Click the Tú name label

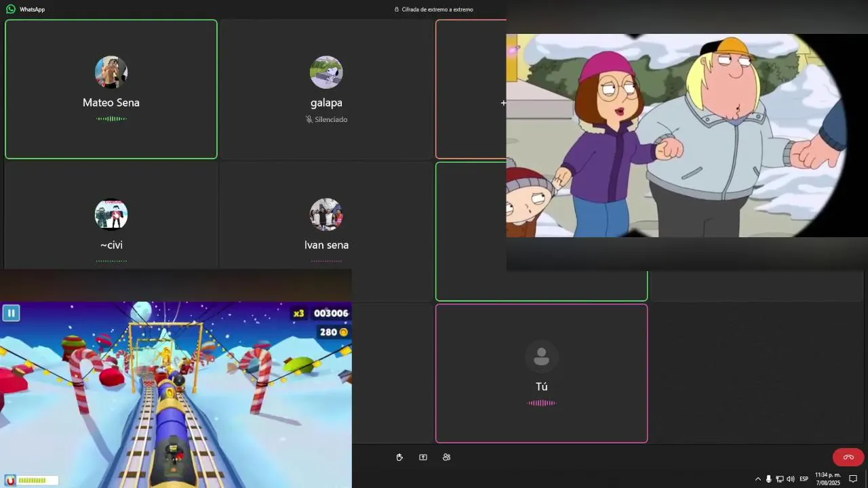coord(541,387)
